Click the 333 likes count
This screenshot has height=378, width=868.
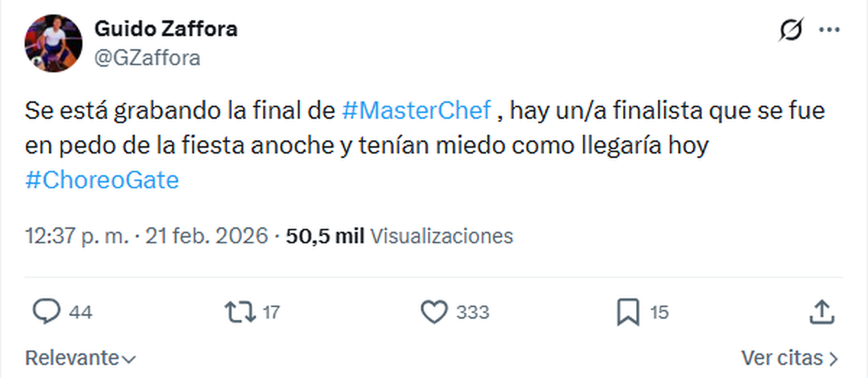pyautogui.click(x=473, y=313)
